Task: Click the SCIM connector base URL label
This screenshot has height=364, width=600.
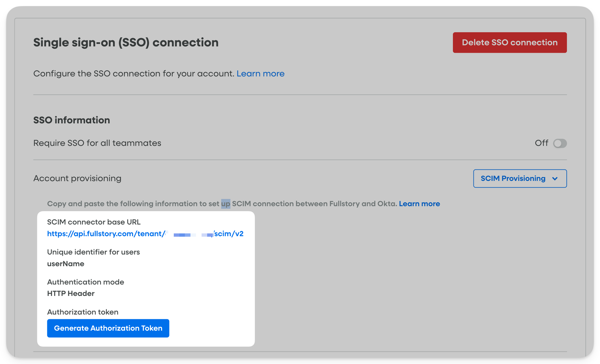Action: 94,222
